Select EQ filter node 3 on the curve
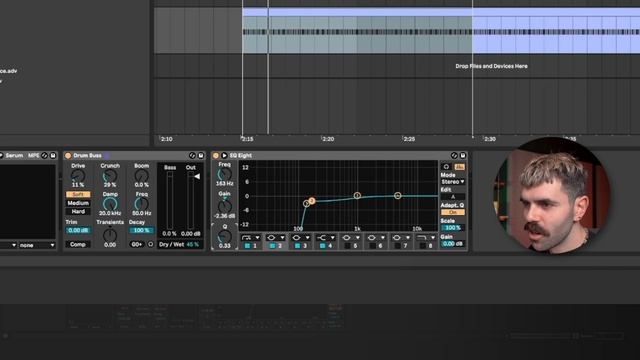Image resolution: width=640 pixels, height=360 pixels. click(357, 196)
